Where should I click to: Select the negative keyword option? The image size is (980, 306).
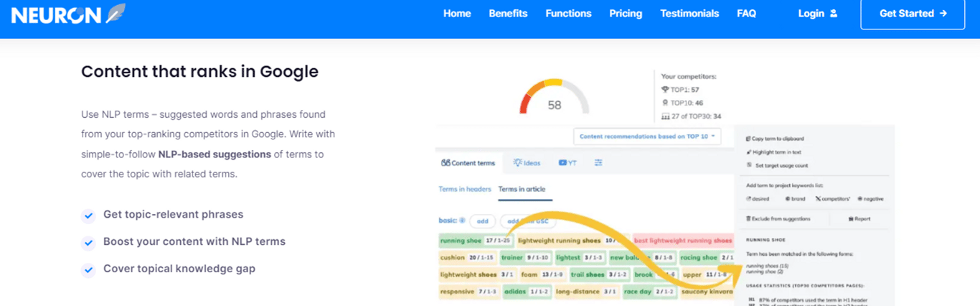point(871,198)
